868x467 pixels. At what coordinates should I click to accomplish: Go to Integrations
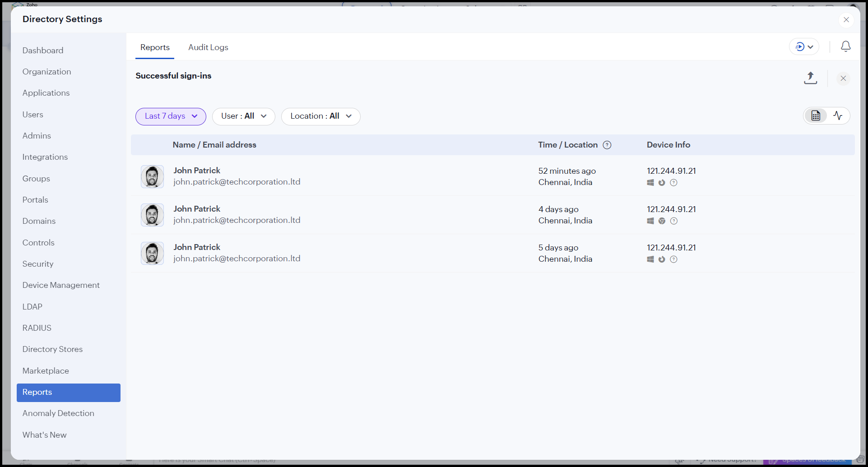tap(45, 157)
